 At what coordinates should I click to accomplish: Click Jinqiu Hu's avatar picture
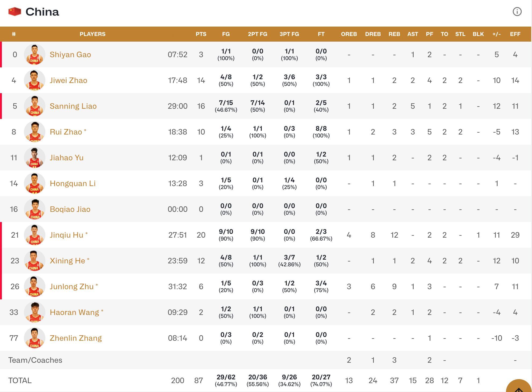[34, 235]
